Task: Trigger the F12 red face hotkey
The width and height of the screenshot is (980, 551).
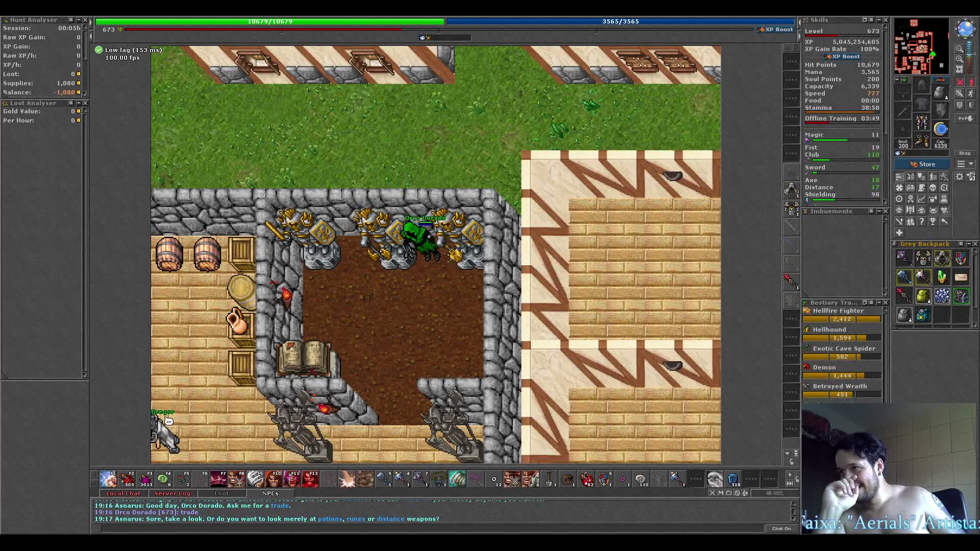Action: click(310, 479)
